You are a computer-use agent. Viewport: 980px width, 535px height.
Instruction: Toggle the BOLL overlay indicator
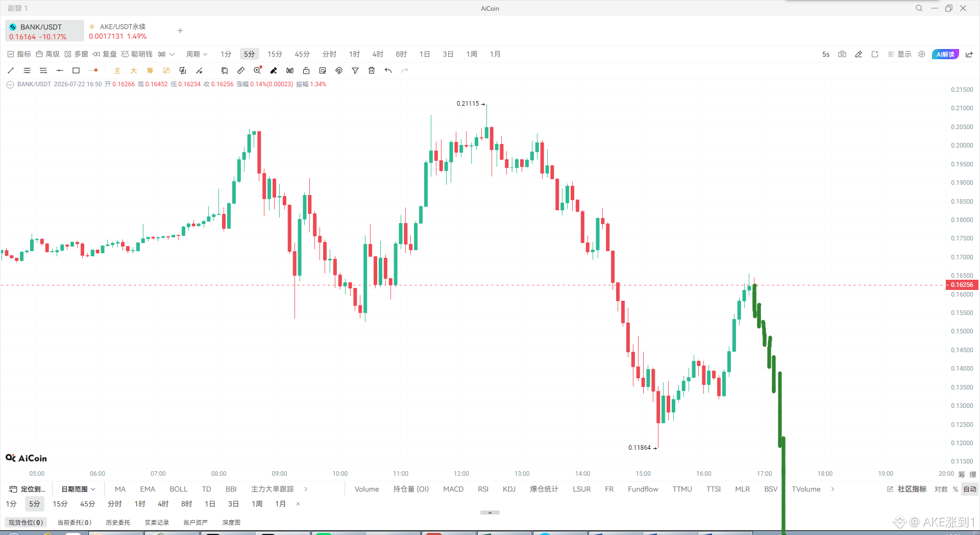179,489
